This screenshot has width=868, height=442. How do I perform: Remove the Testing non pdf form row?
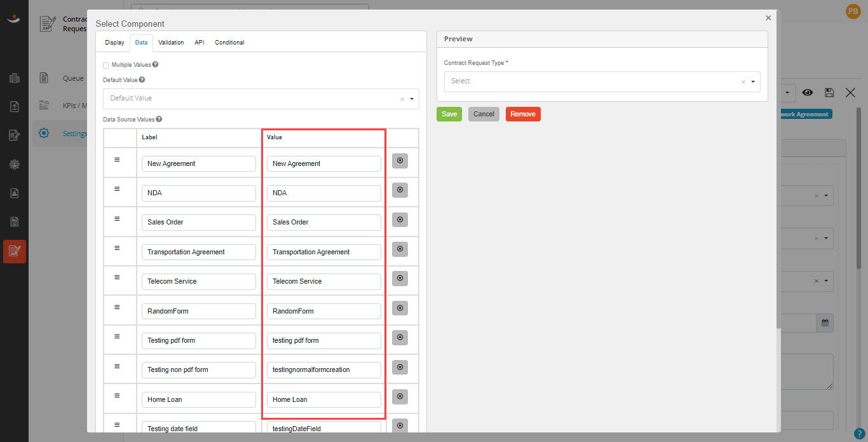coord(400,367)
